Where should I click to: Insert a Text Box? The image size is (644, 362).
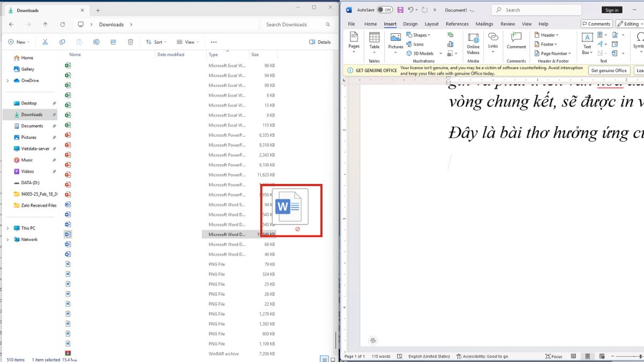(587, 44)
